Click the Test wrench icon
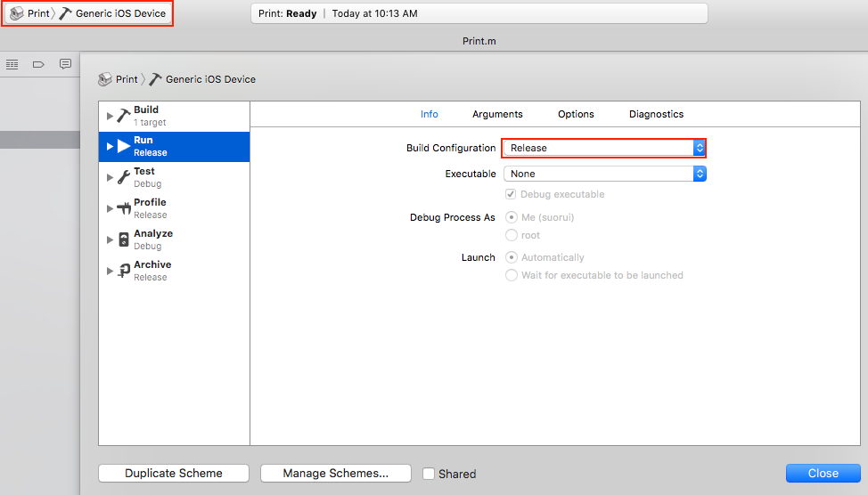Viewport: 868px width, 495px height. (x=124, y=177)
